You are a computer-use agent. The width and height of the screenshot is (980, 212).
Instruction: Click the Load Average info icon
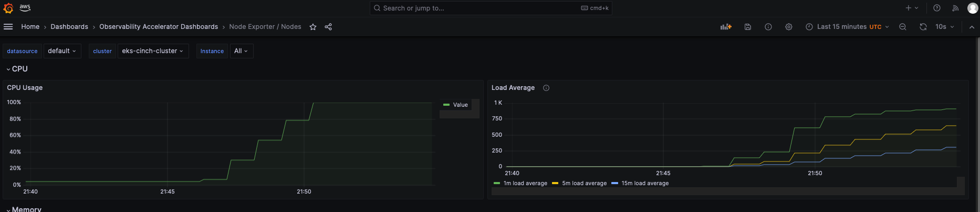click(546, 88)
